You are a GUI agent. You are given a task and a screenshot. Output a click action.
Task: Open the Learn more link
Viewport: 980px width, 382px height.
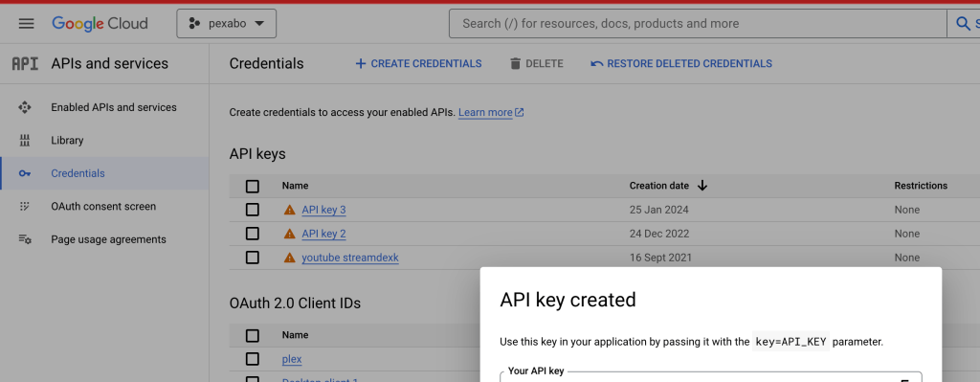[485, 113]
